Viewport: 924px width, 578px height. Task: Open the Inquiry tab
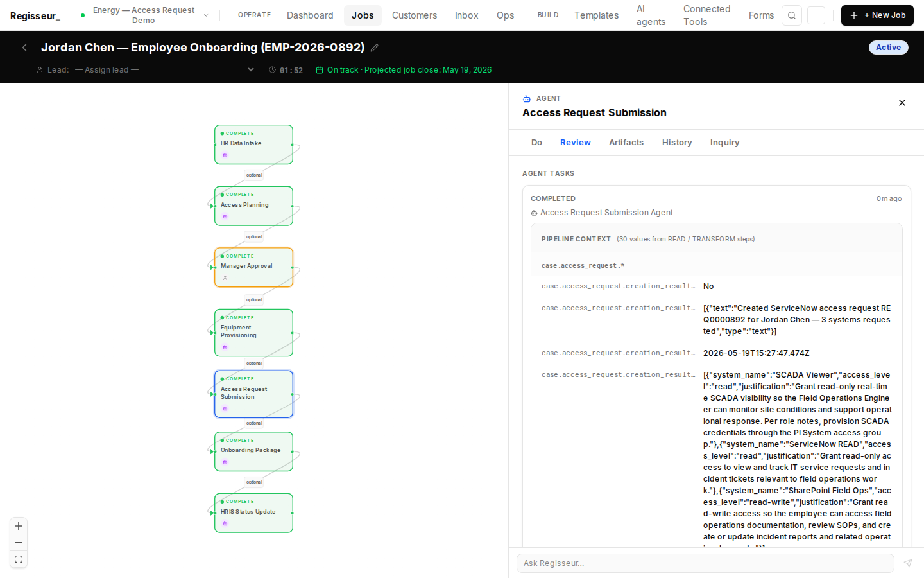click(x=724, y=143)
